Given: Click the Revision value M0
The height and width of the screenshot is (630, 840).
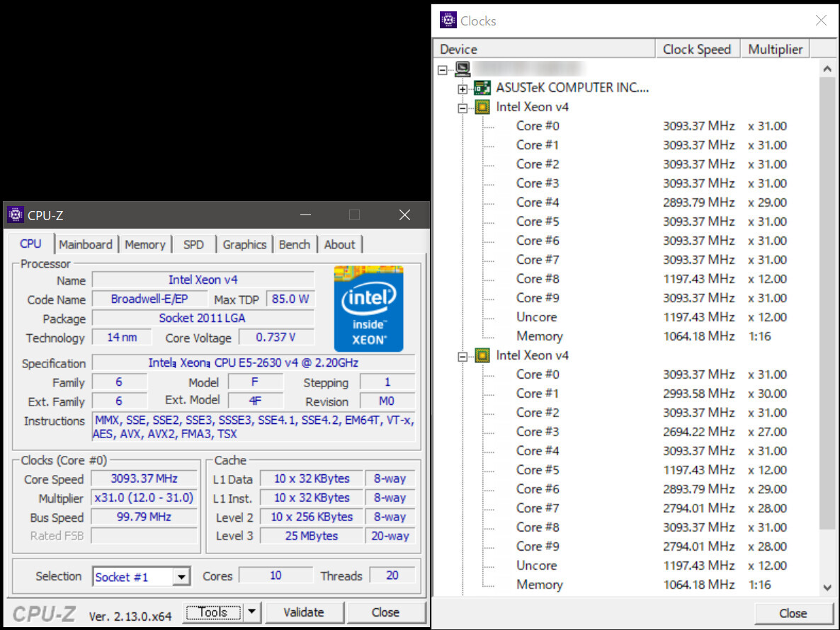Looking at the screenshot, I should (387, 401).
